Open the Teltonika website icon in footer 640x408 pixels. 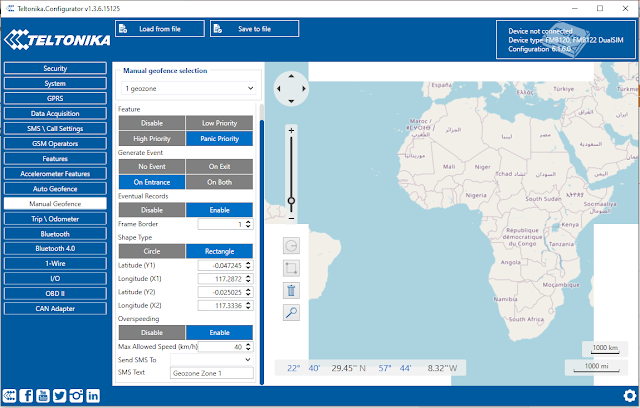click(9, 396)
